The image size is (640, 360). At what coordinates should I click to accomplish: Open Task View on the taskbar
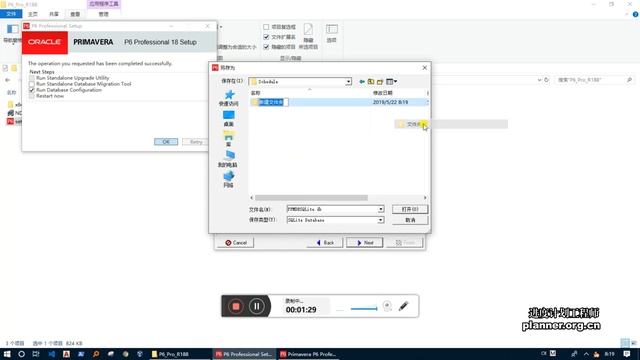[36, 354]
